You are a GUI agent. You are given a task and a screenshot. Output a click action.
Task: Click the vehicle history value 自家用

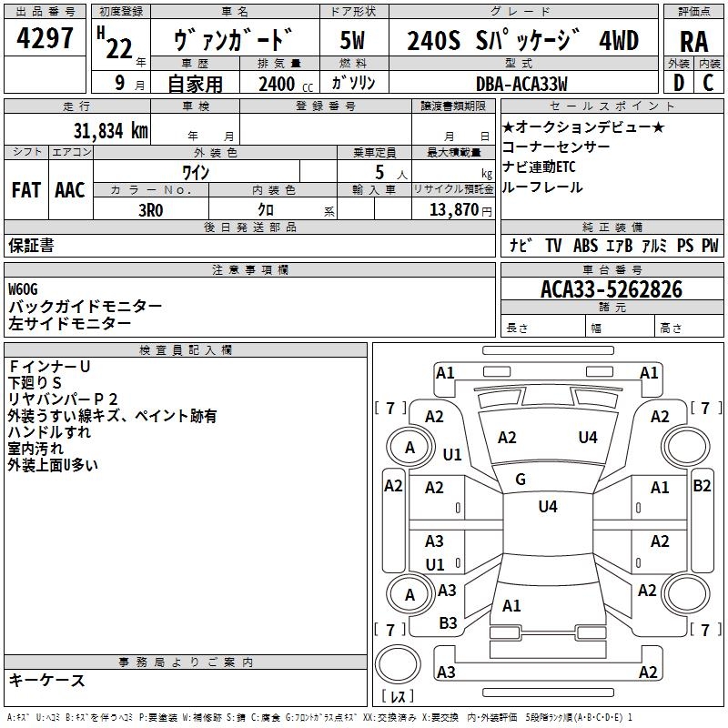195,84
